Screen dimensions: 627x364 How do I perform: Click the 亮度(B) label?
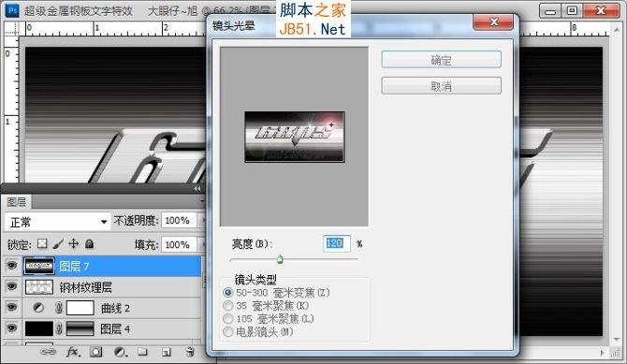[x=252, y=243]
